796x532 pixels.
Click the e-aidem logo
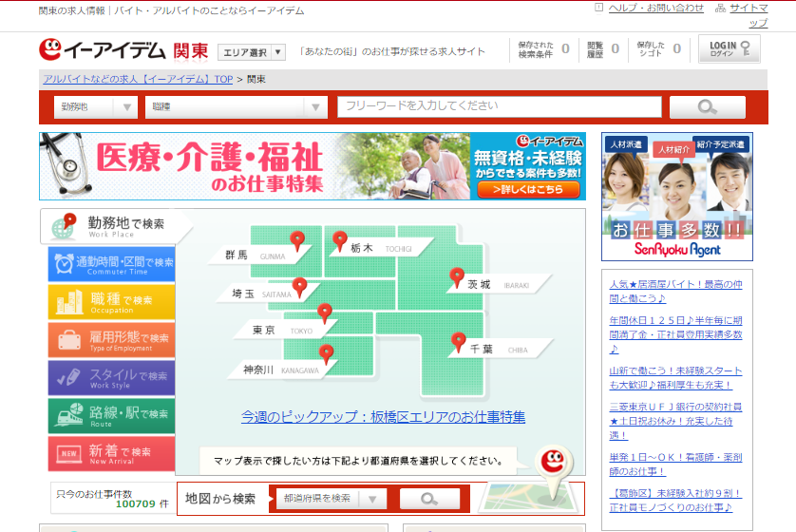(x=103, y=49)
